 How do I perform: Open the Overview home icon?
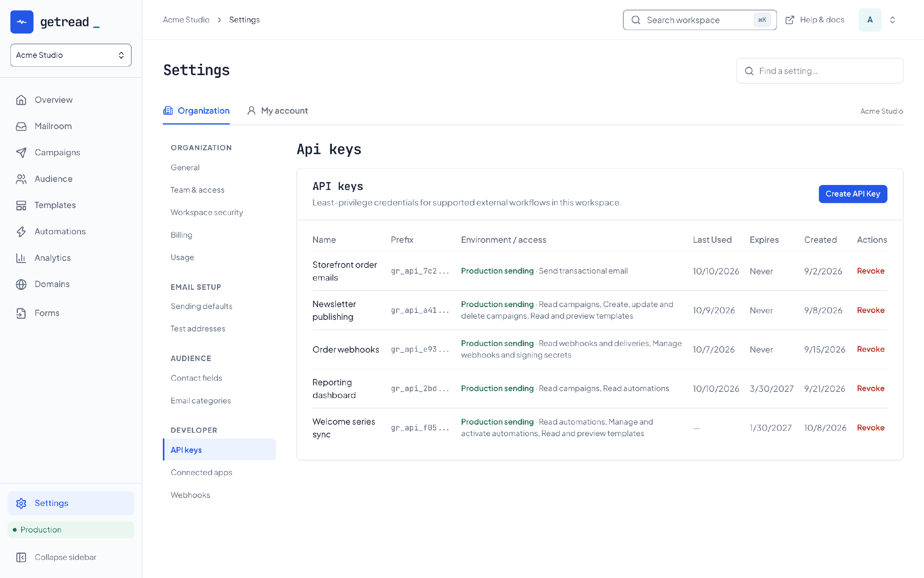21,100
